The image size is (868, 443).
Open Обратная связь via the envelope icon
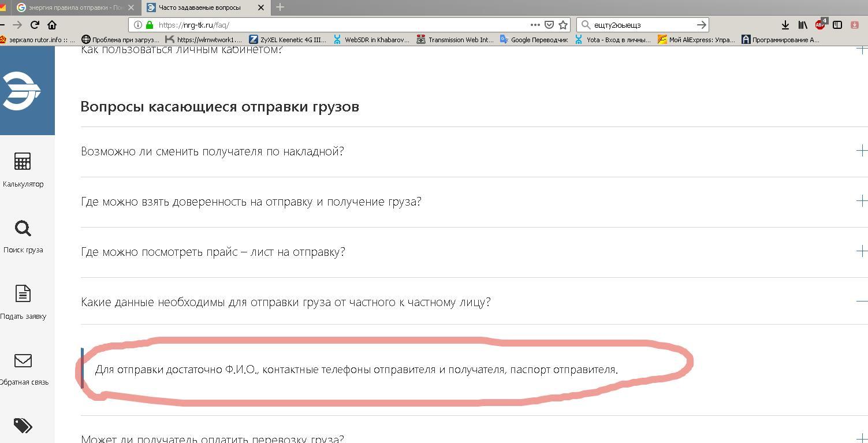pos(23,367)
